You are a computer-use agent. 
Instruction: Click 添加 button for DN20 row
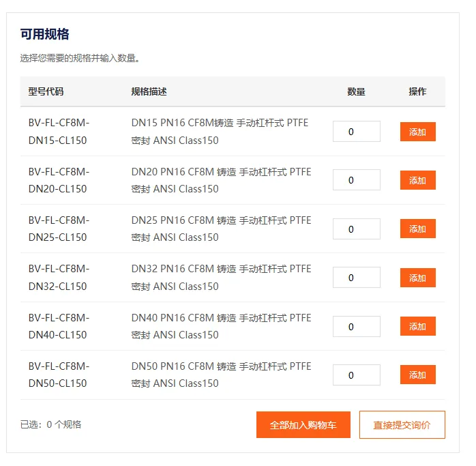click(418, 180)
